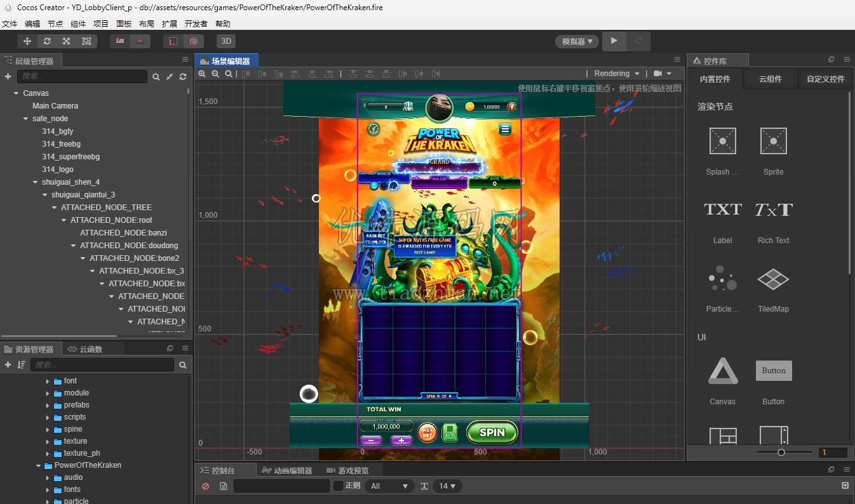The height and width of the screenshot is (504, 855).
Task: Select the Rich Text widget
Action: 773,220
